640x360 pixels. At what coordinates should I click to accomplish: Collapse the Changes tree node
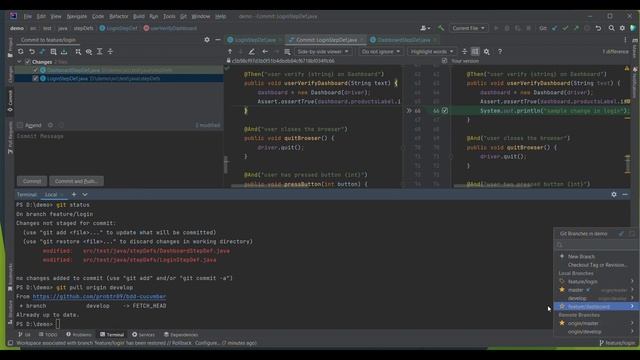click(19, 62)
